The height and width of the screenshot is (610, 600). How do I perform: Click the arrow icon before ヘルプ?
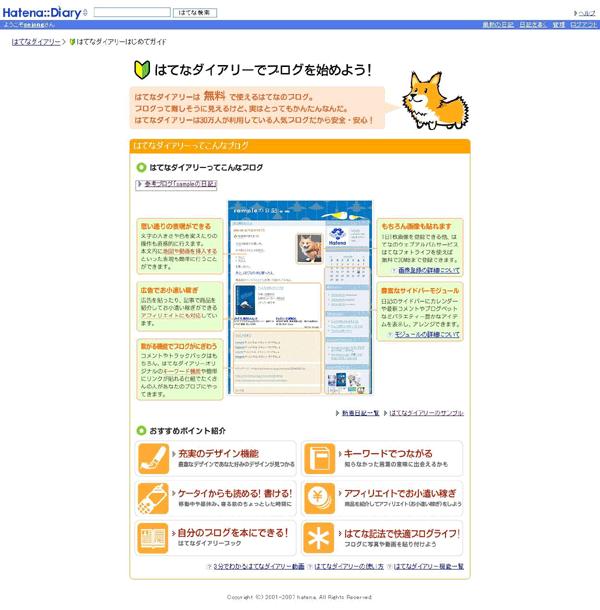[575, 13]
